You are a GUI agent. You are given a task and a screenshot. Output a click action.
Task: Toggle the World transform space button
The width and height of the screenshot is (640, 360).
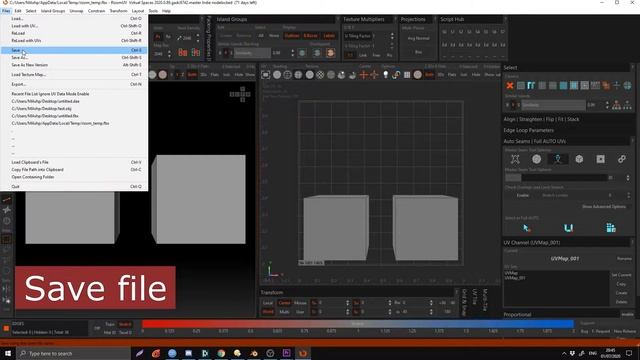[x=268, y=312]
